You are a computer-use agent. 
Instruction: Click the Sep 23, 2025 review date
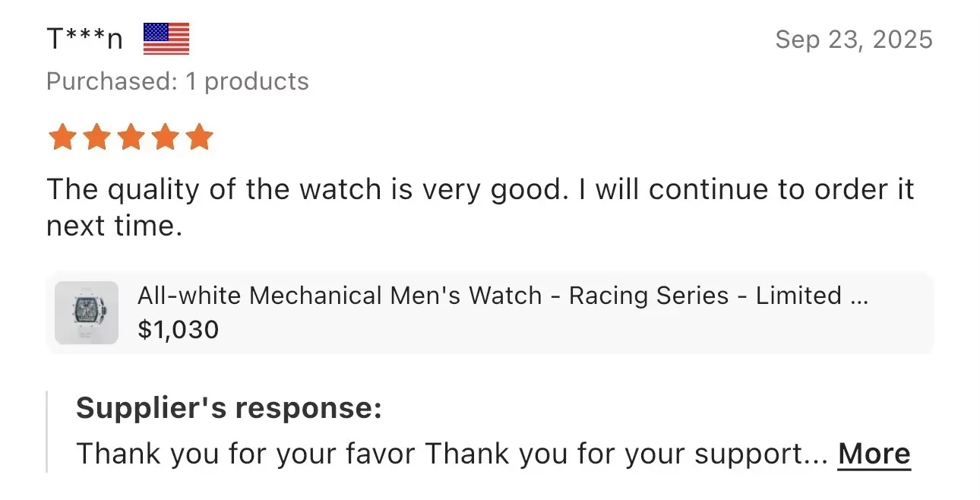coord(854,39)
